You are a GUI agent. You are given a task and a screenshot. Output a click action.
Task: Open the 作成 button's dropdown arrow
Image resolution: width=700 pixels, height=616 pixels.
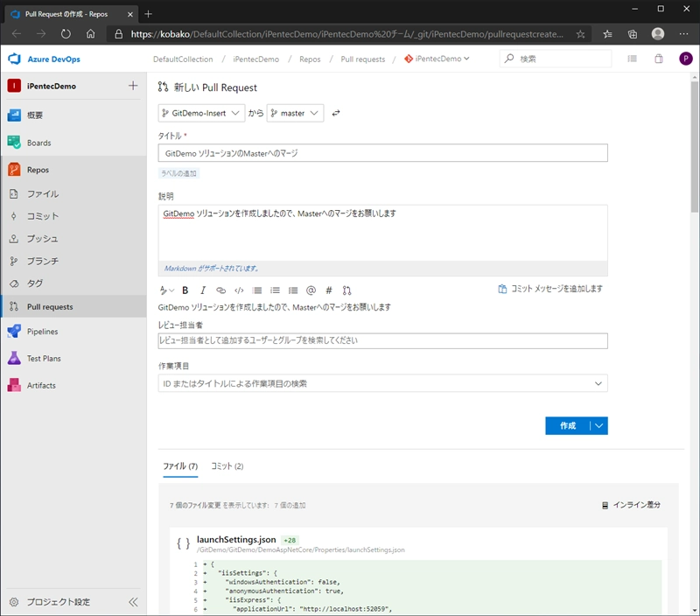tap(599, 425)
